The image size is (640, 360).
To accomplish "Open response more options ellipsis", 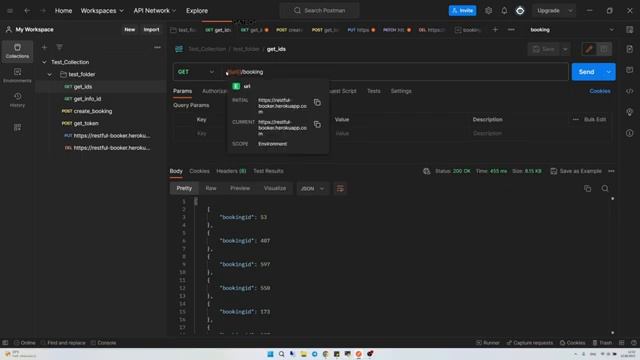I will click(x=611, y=171).
